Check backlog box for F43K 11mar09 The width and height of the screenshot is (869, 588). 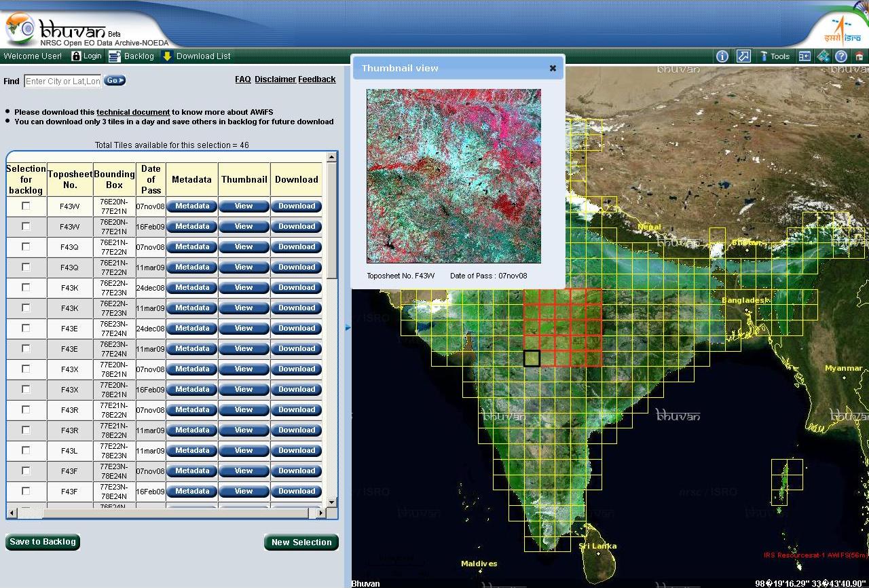point(26,308)
